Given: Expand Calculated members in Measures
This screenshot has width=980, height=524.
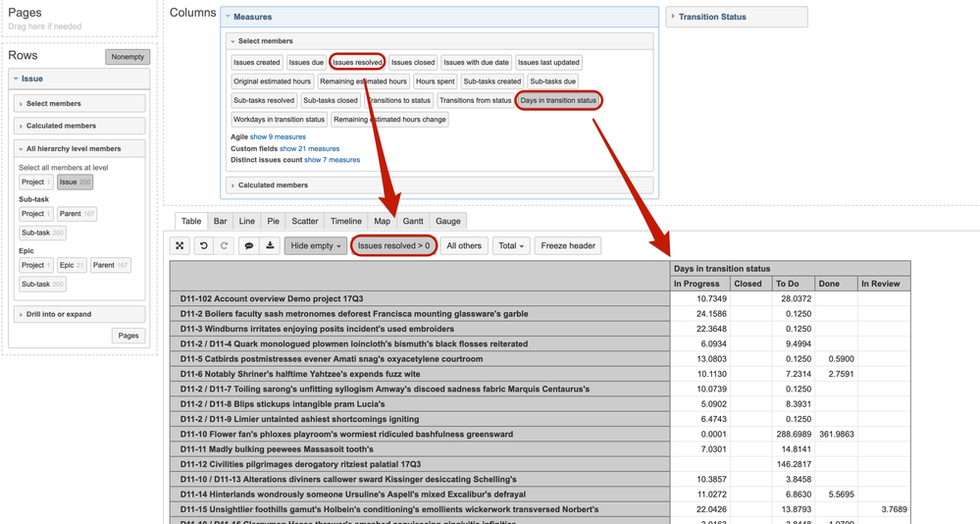Looking at the screenshot, I should pos(439,185).
